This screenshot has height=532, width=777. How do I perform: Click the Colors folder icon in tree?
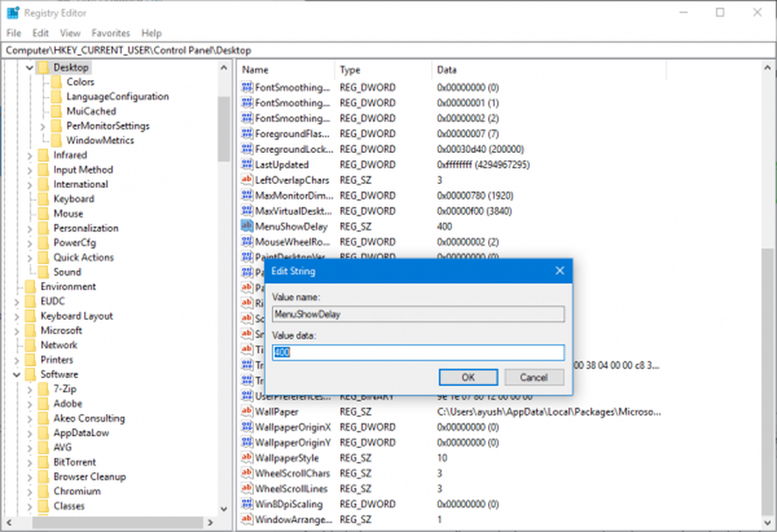57,82
